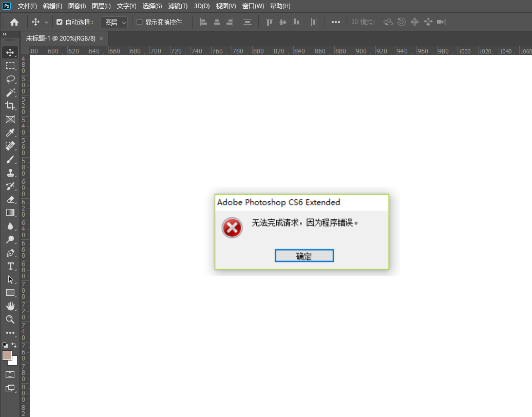
Task: Toggle Quick Mask mode icon
Action: tap(10, 375)
